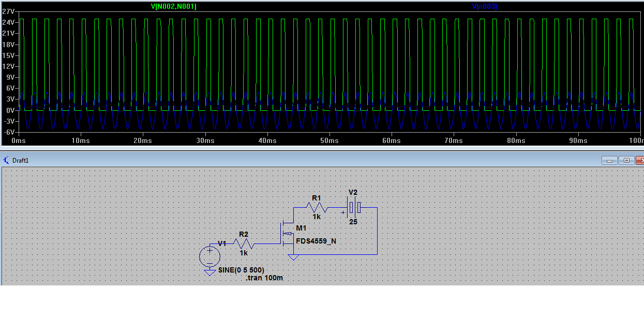Select the V1 voltage source symbol
This screenshot has height=330, width=644.
[209, 256]
